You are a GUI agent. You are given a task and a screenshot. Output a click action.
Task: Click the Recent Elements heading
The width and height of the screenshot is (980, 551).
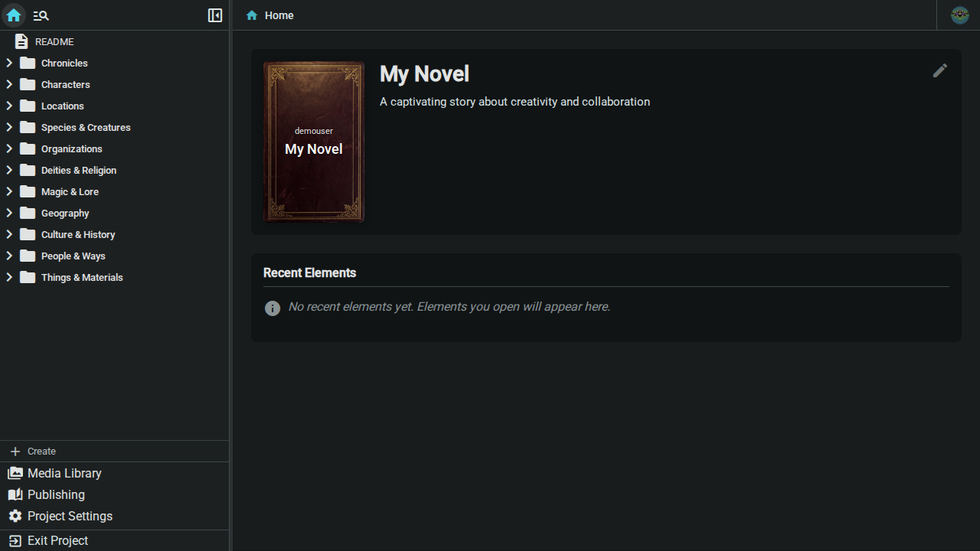309,272
